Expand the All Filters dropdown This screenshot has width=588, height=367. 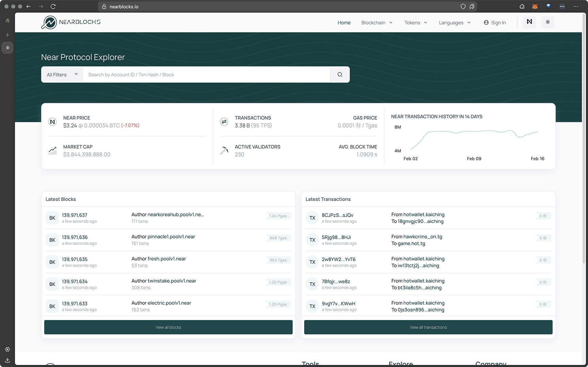[x=62, y=74]
